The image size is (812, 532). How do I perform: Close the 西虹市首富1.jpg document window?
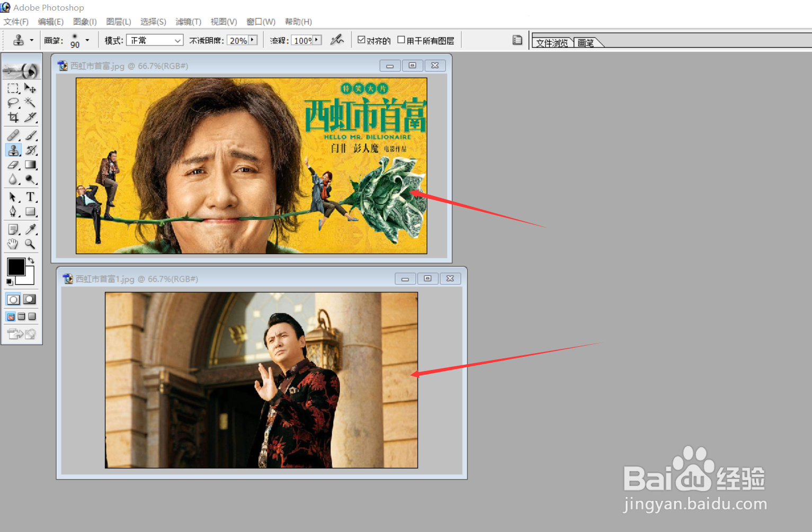coord(450,278)
